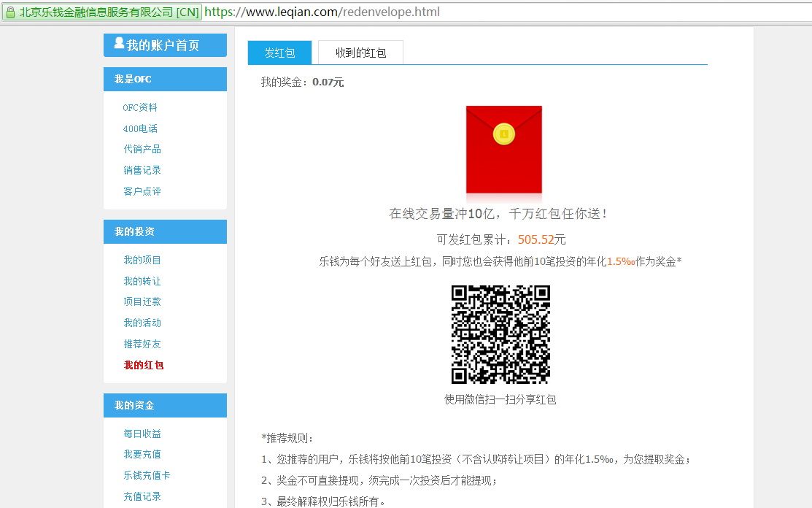The height and width of the screenshot is (508, 812).
Task: Open the 我的转让 link
Action: [142, 281]
